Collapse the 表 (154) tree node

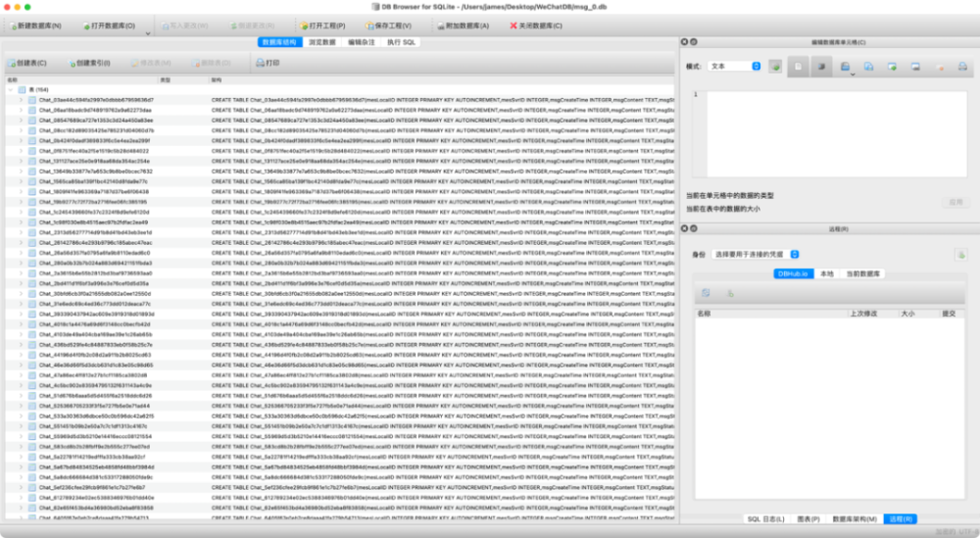(x=11, y=89)
